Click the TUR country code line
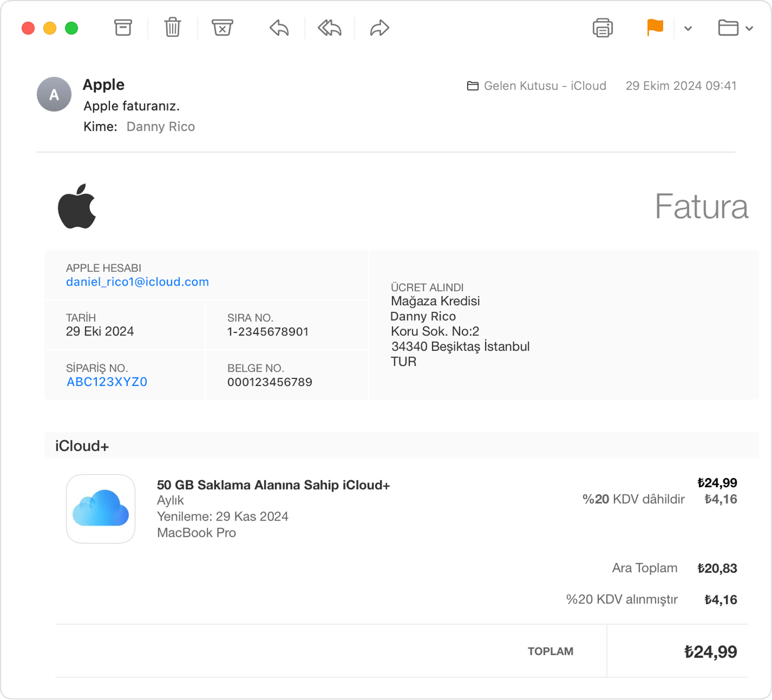 pos(404,361)
